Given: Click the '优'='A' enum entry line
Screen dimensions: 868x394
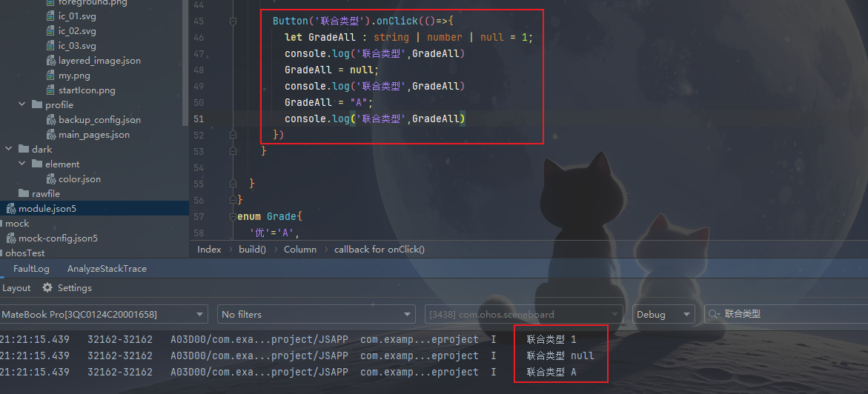Looking at the screenshot, I should coord(274,233).
